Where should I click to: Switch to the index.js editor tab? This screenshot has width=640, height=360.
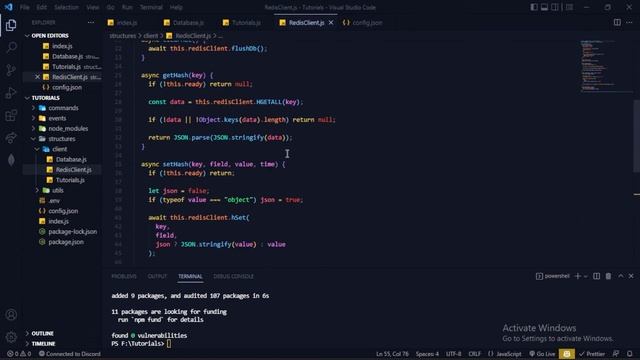point(127,22)
